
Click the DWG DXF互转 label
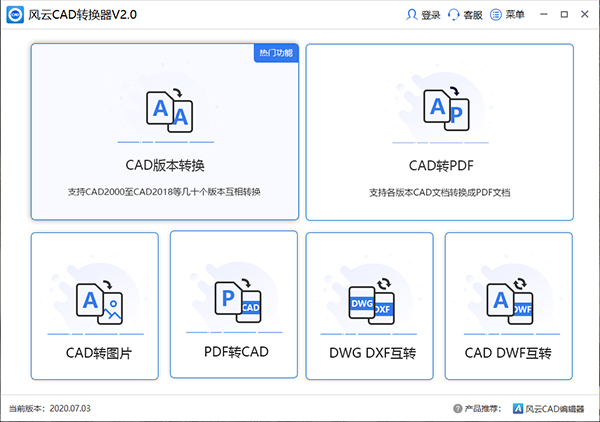(370, 353)
